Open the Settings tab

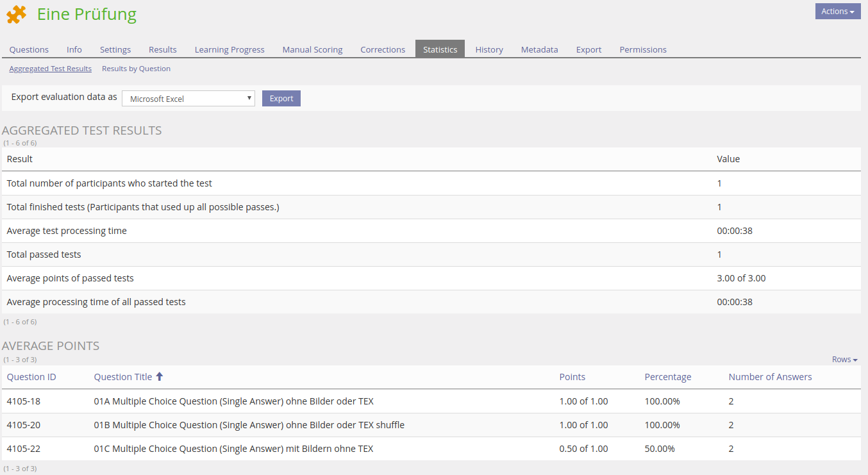pos(115,49)
